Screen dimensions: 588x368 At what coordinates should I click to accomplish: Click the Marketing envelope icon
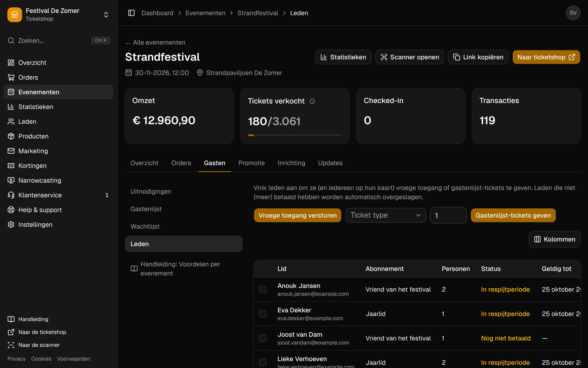point(11,151)
